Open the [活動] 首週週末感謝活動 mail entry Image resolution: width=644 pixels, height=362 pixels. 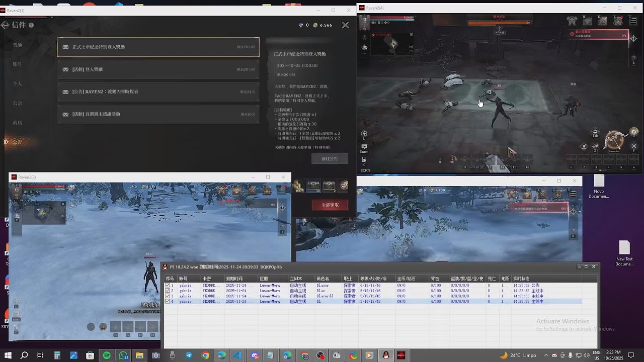tap(158, 114)
